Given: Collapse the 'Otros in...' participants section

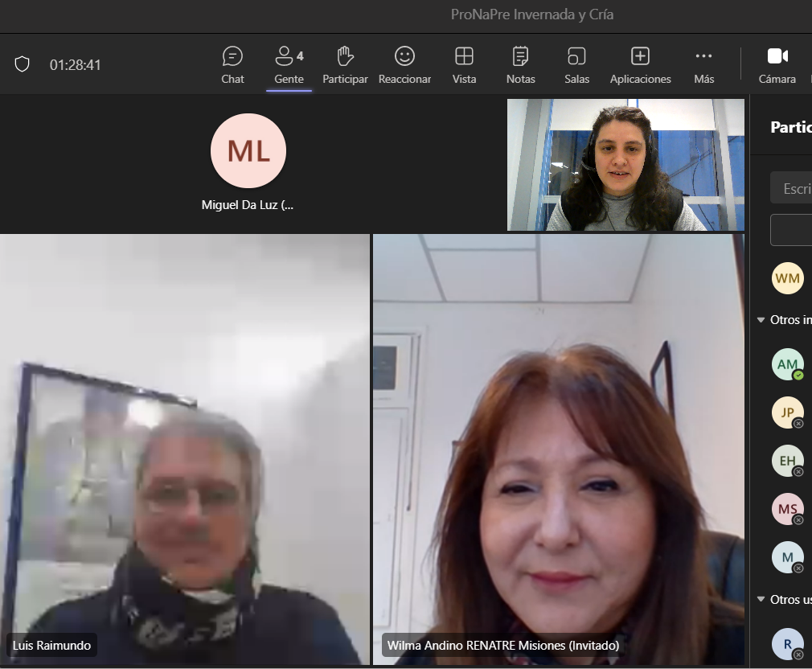Looking at the screenshot, I should click(761, 320).
